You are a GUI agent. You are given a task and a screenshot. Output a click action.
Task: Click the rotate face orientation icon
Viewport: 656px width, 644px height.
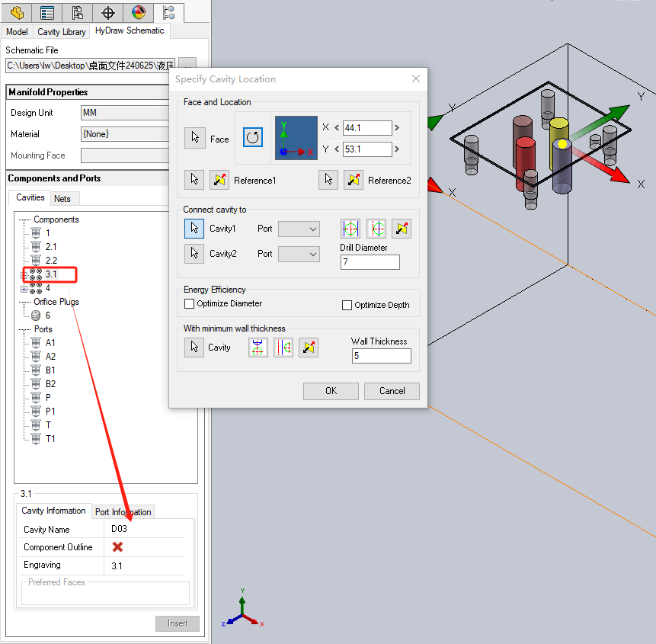point(253,137)
